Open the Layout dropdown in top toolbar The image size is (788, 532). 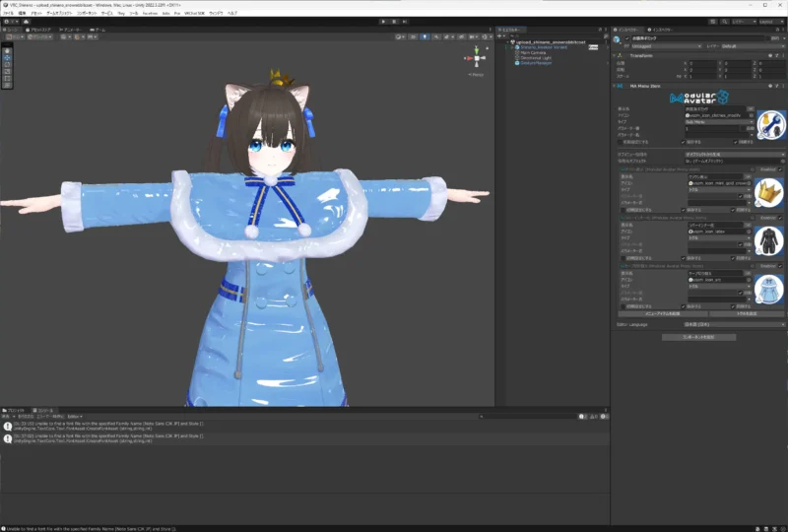click(771, 22)
